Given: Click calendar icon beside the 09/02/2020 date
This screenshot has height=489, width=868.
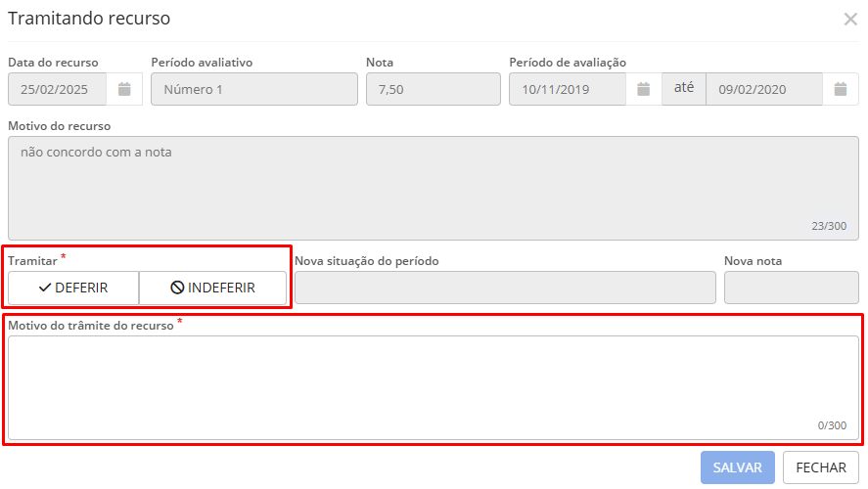Looking at the screenshot, I should tap(840, 89).
